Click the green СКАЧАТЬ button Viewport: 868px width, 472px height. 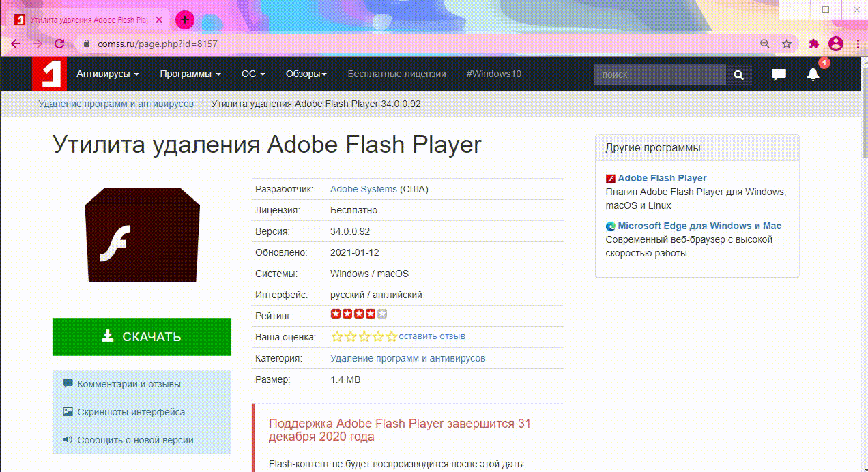click(x=141, y=336)
